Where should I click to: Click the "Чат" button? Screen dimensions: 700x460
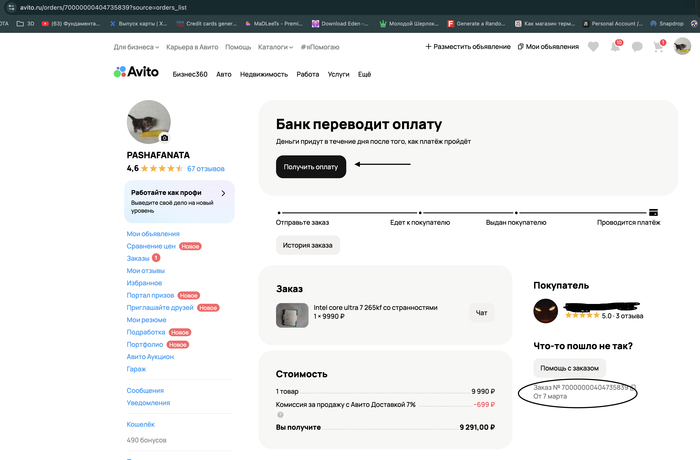click(482, 313)
